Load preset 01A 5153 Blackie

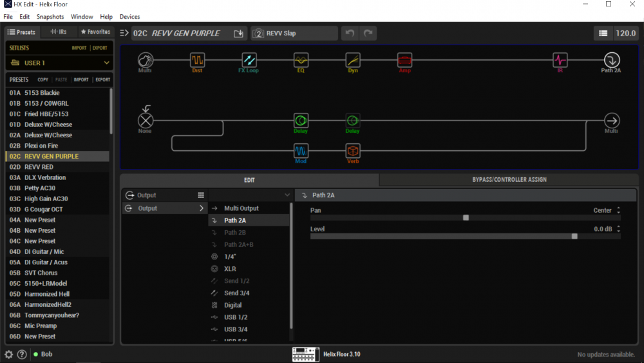click(x=57, y=93)
